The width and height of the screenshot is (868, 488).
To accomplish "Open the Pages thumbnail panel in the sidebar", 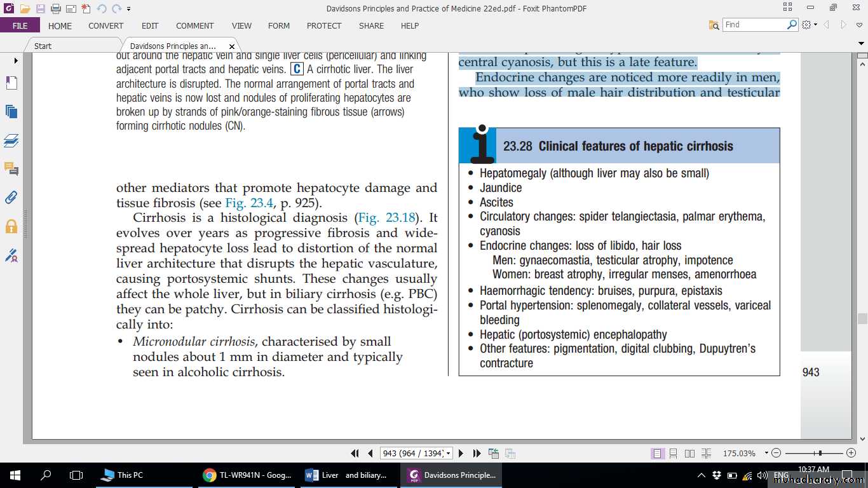I will click(x=11, y=112).
